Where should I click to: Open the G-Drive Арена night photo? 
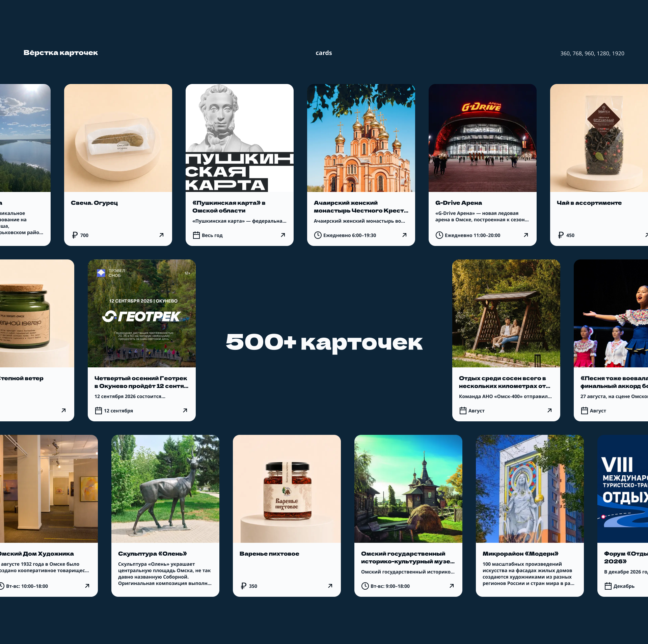483,138
